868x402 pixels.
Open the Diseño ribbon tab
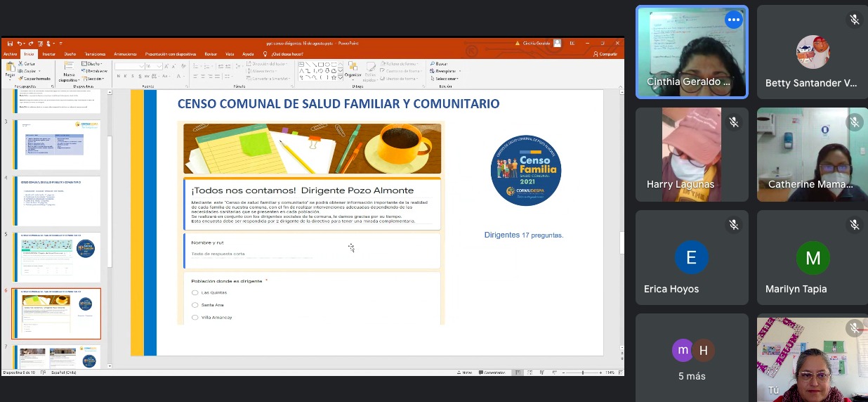tap(70, 54)
